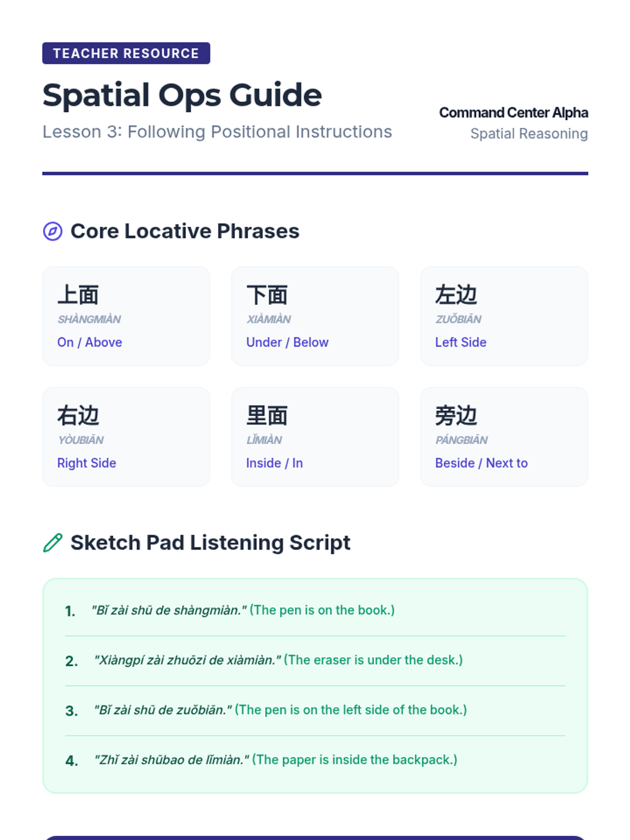Open the 左边 Left Side card
Image resolution: width=630 pixels, height=840 pixels.
[x=504, y=316]
